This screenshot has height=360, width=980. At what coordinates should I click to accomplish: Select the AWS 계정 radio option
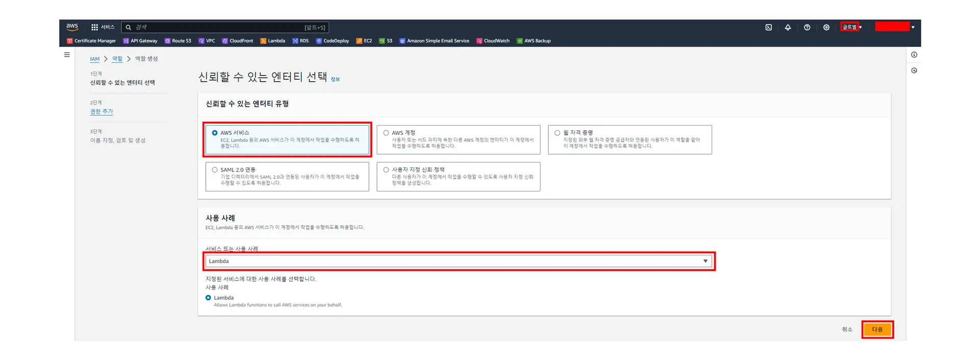click(386, 133)
